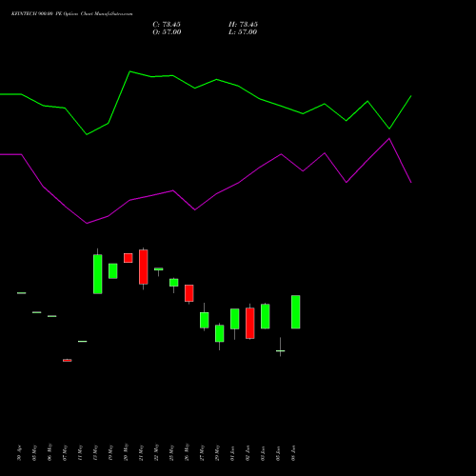
Task: Click the 27 May date label
Action: click(202, 452)
